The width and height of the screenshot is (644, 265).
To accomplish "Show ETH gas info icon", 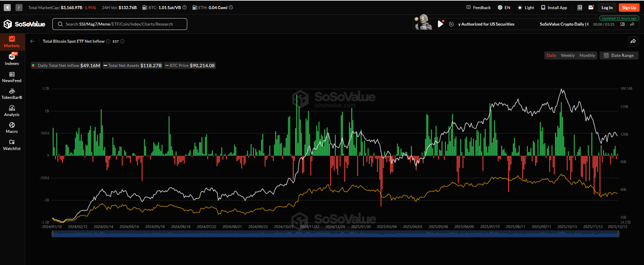I will click(231, 7).
